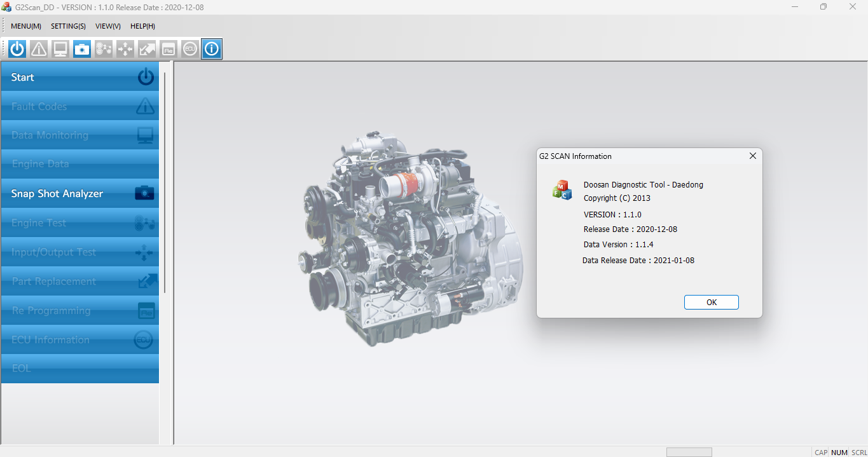The height and width of the screenshot is (457, 868).
Task: Click the Start power icon in the toolbar
Action: pos(17,49)
